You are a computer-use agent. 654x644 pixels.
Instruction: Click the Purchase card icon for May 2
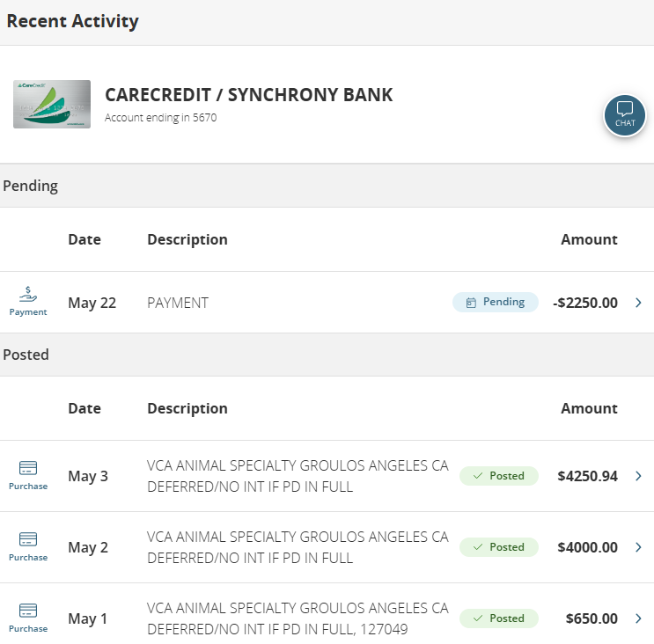click(28, 539)
